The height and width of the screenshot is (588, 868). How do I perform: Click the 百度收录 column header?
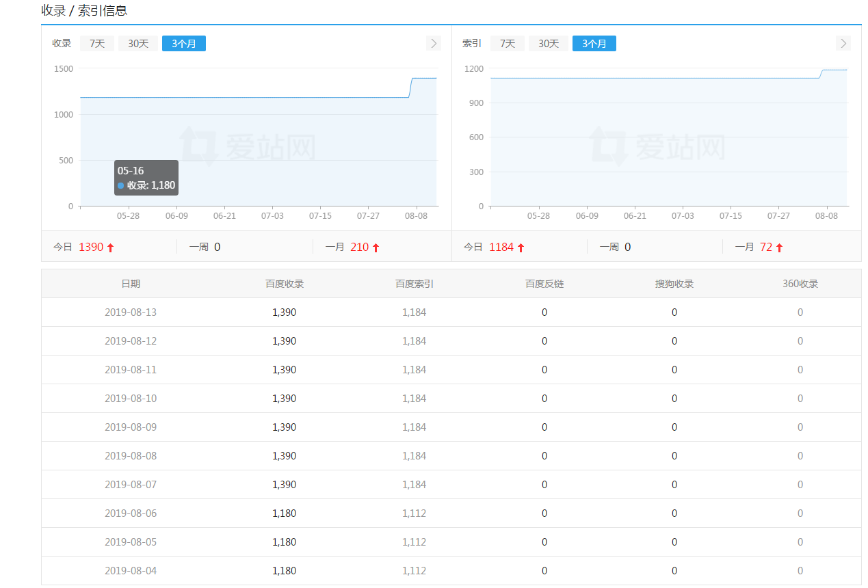285,284
